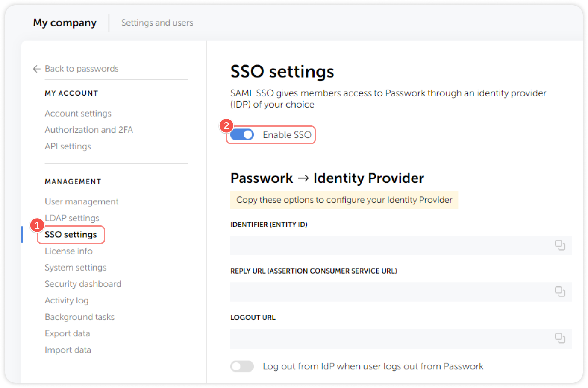Click the back arrow beside Back to passwords

click(x=36, y=69)
